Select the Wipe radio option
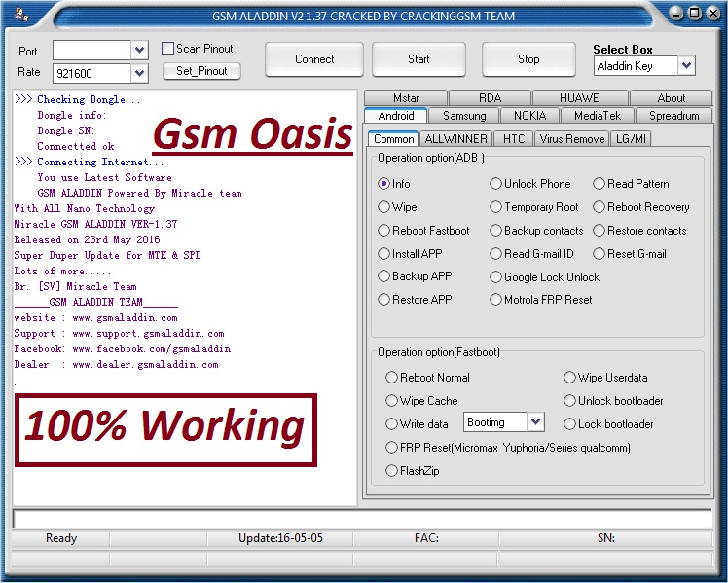 [383, 207]
